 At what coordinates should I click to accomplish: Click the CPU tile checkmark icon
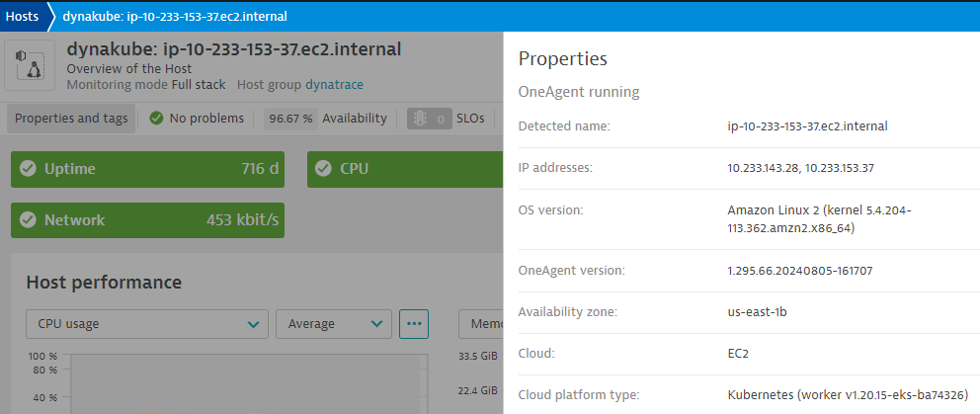(x=324, y=169)
